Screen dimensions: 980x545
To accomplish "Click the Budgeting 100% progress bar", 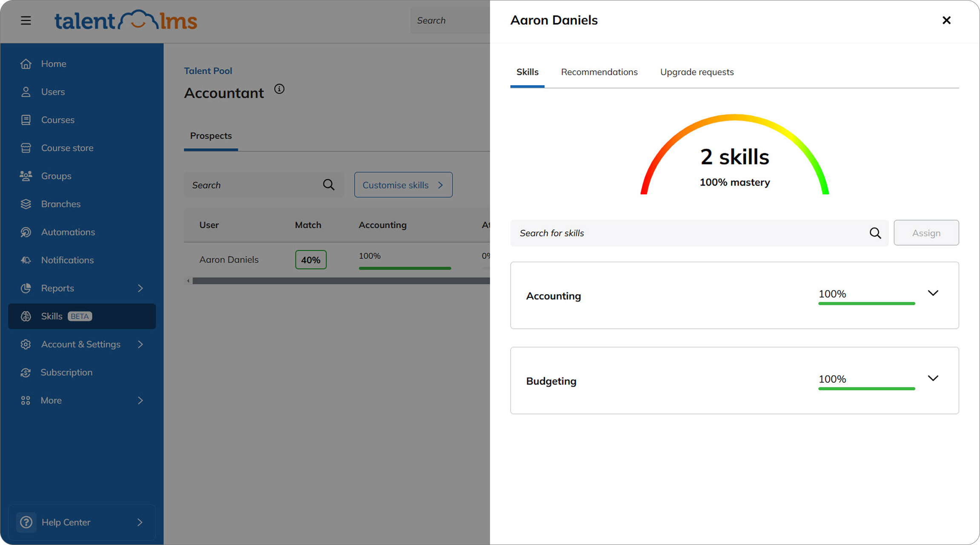I will 866,389.
